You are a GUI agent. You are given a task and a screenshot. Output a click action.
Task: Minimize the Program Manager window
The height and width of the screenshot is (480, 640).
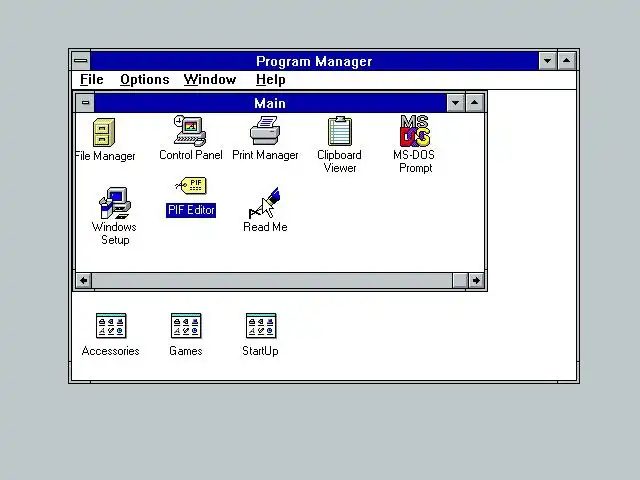coord(548,61)
